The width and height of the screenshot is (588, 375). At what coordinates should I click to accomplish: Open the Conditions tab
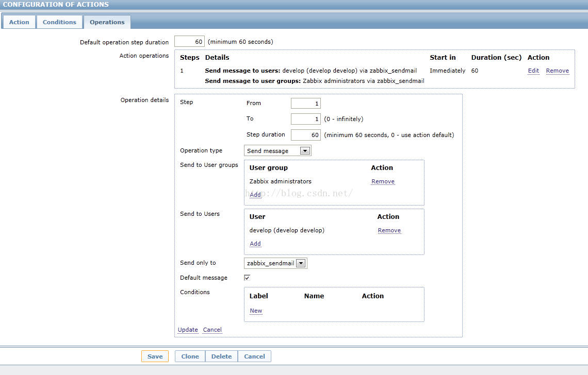pyautogui.click(x=59, y=22)
